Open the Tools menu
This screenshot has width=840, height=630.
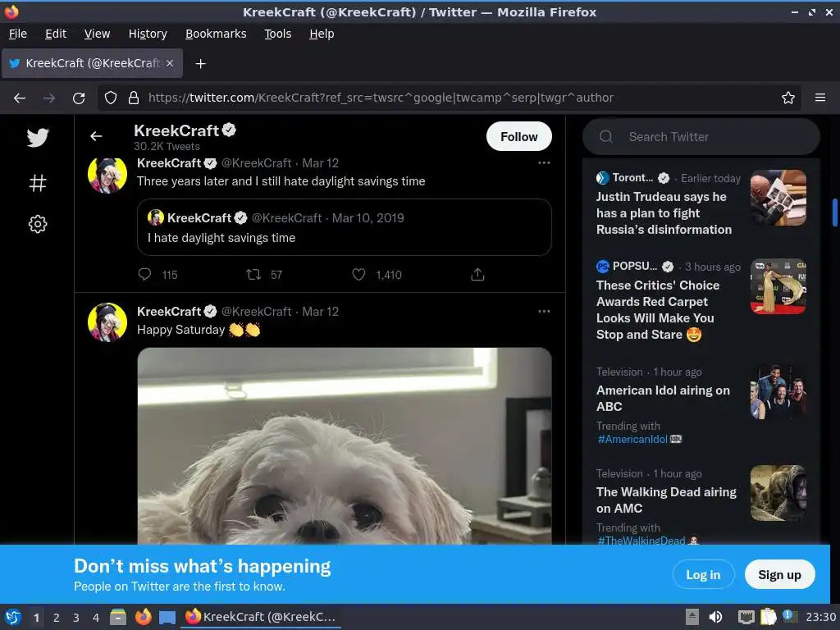[278, 34]
